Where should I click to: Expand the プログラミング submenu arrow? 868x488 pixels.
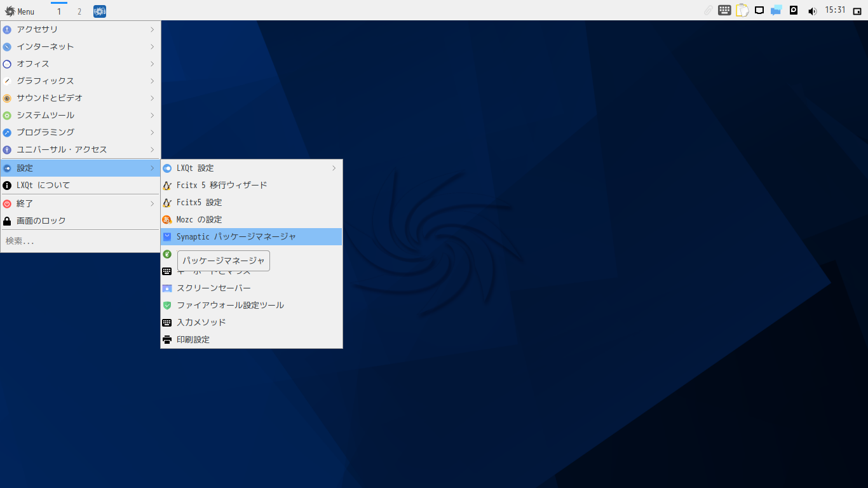point(153,132)
